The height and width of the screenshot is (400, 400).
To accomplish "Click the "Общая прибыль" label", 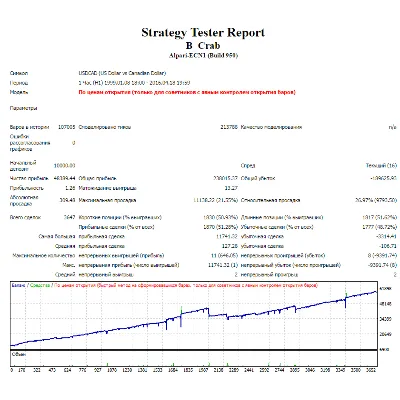I will [x=97, y=178].
